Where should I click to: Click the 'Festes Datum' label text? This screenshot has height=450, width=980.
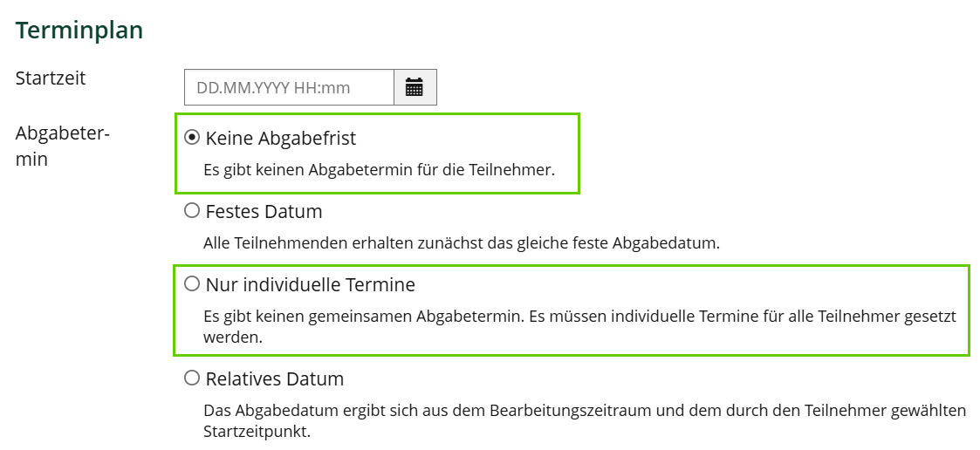click(x=264, y=211)
